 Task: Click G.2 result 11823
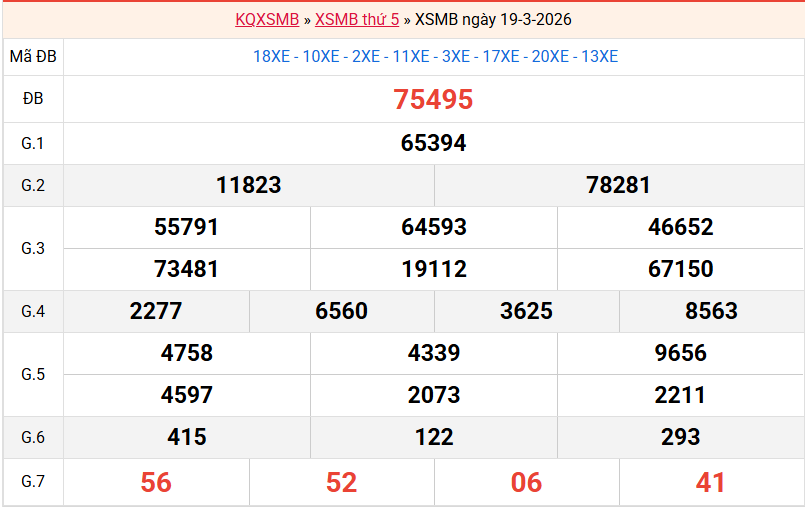coord(248,185)
